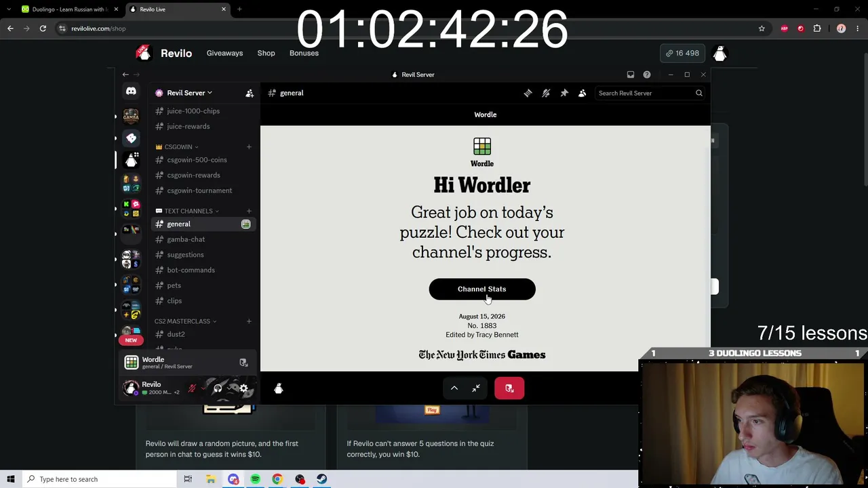This screenshot has width=868, height=488.
Task: Click the Windows taskbar search box
Action: [x=98, y=479]
